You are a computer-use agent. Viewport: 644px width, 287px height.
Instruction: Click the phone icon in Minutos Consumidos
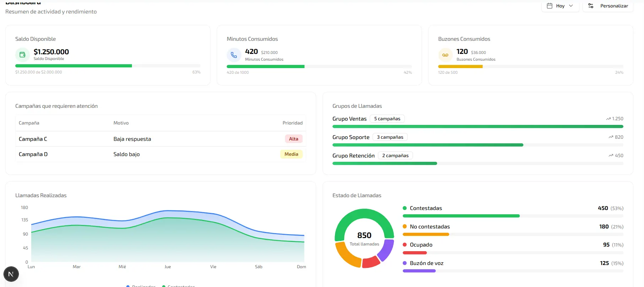pyautogui.click(x=234, y=55)
